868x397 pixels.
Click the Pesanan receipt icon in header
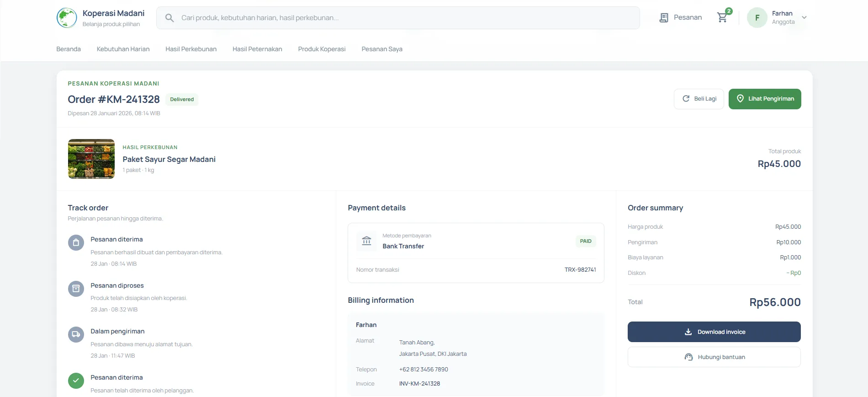[664, 18]
